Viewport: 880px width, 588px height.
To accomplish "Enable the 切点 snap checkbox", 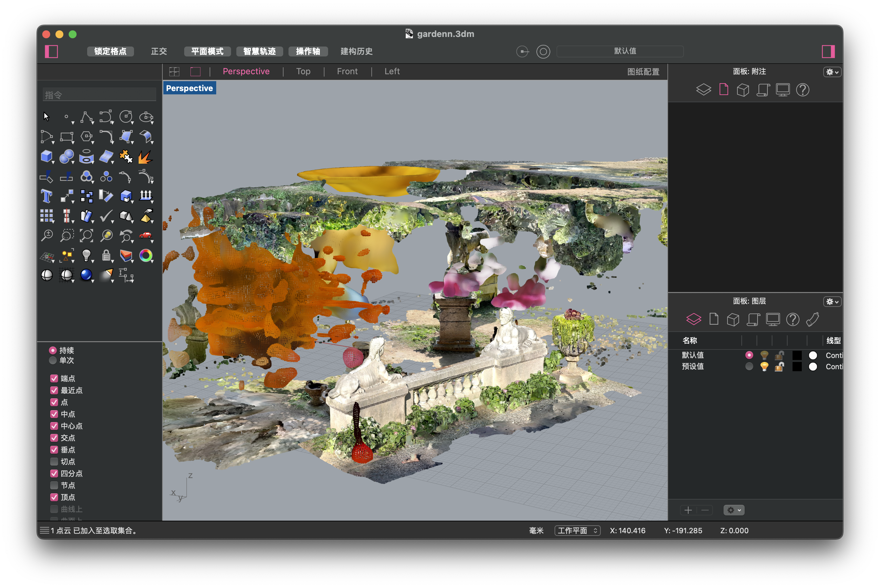I will coord(54,462).
